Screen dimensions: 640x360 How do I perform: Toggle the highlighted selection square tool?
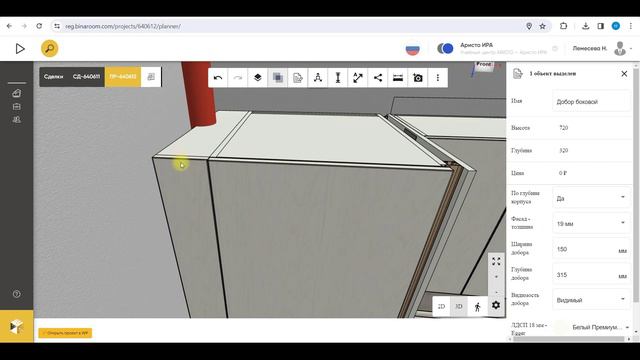click(278, 78)
